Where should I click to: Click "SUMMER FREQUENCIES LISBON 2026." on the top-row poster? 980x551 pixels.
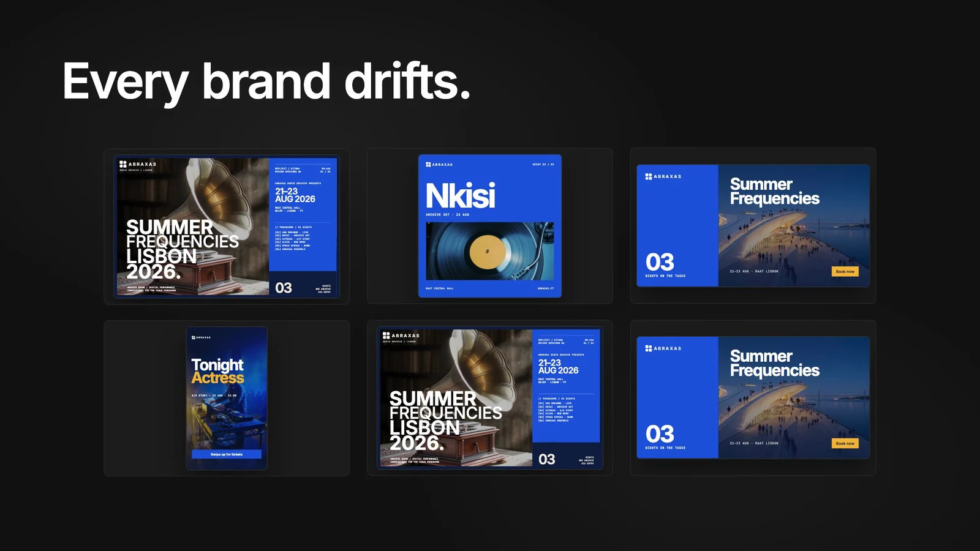(183, 250)
